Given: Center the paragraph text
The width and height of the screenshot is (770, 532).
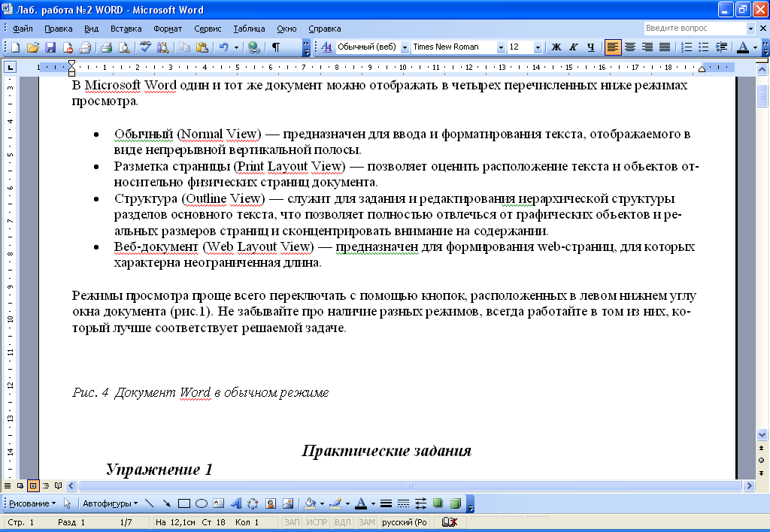Looking at the screenshot, I should click(630, 47).
